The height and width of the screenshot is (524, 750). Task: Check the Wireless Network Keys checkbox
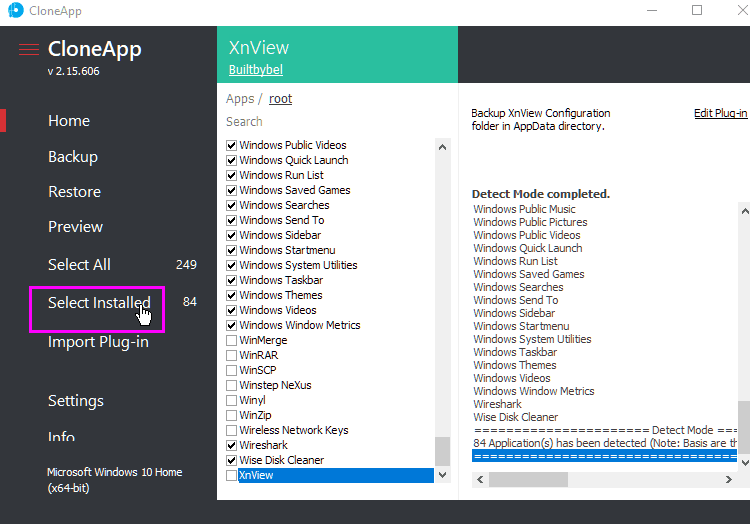coord(232,430)
